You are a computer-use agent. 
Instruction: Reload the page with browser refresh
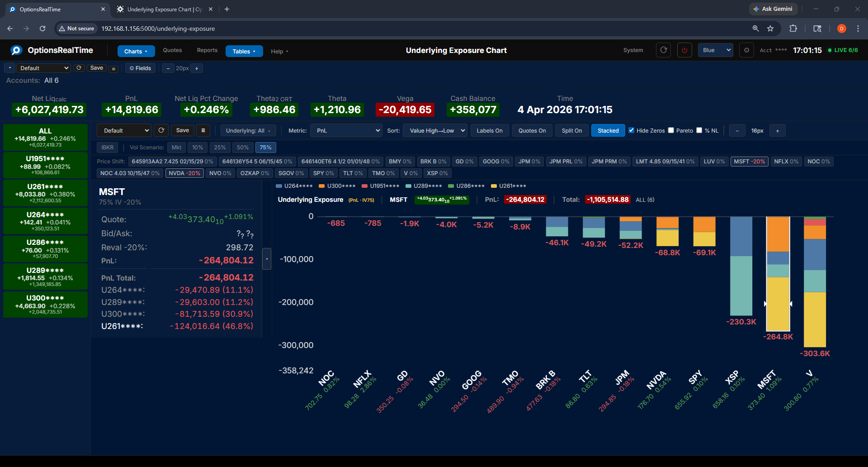click(x=42, y=29)
